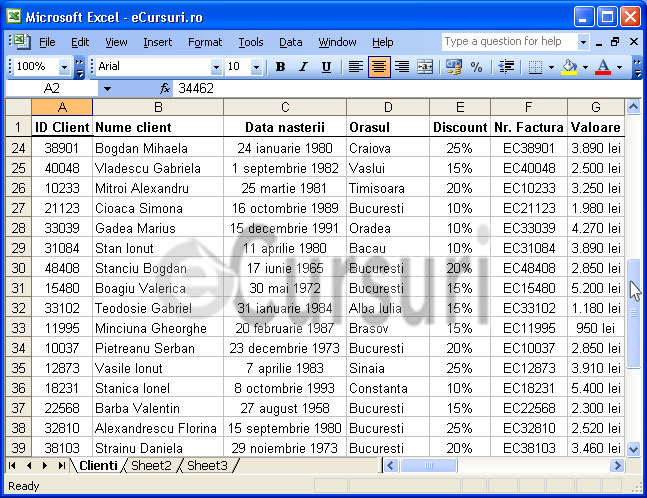
Task: Restore workbook window in menu bar
Action: pos(615,42)
